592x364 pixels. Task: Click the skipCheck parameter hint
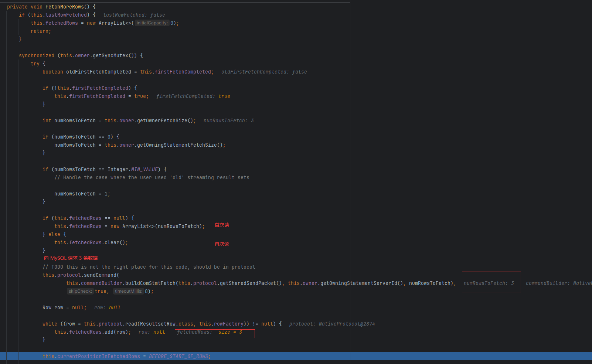[80, 291]
